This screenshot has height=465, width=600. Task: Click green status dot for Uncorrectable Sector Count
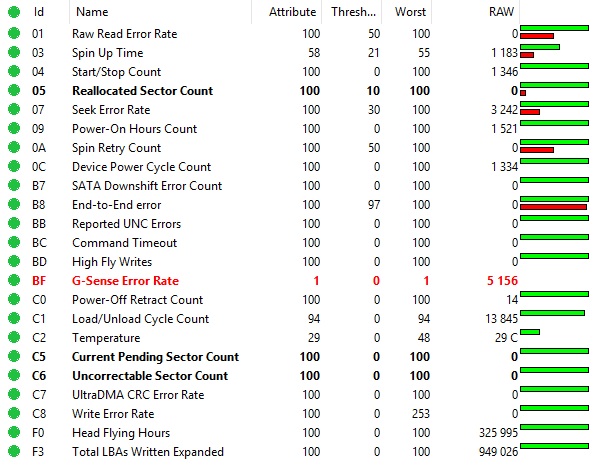(14, 375)
